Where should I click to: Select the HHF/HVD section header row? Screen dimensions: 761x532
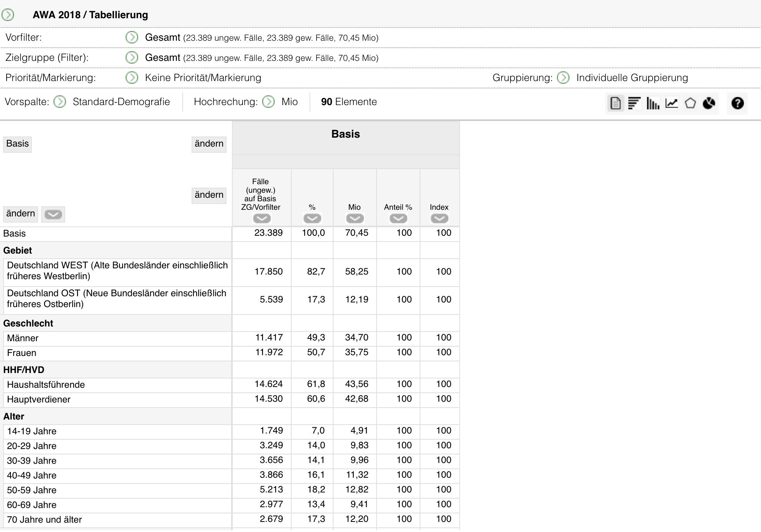click(116, 370)
